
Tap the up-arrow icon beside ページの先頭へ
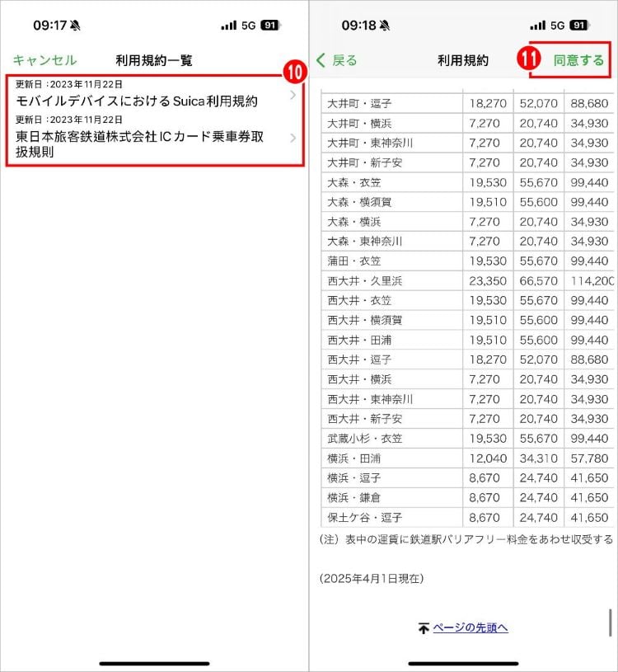[424, 628]
